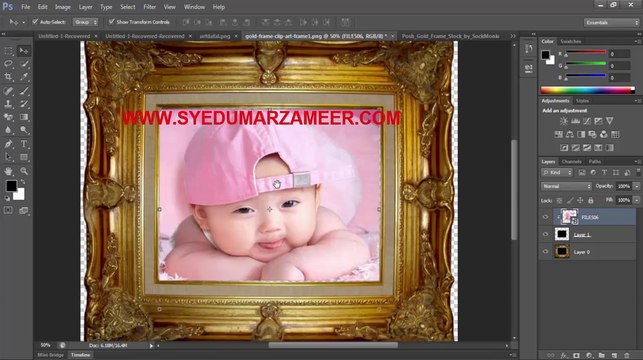Select the Horizontal Type tool
This screenshot has width=643, height=360.
click(x=24, y=144)
